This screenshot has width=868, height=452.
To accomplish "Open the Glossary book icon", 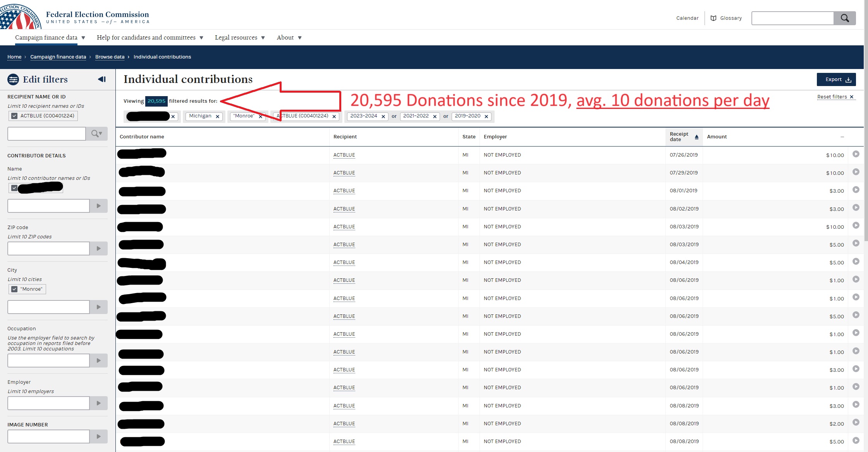I will click(x=713, y=18).
